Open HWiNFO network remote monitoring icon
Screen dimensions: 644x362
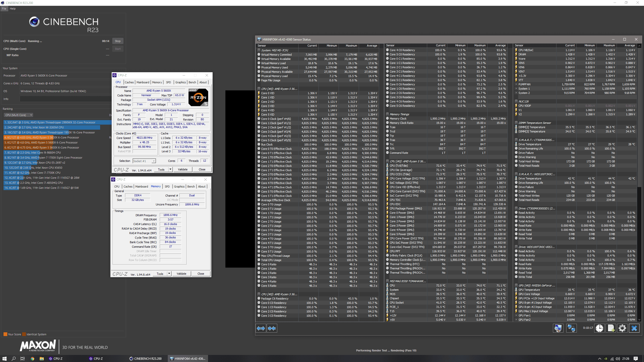[x=571, y=328]
